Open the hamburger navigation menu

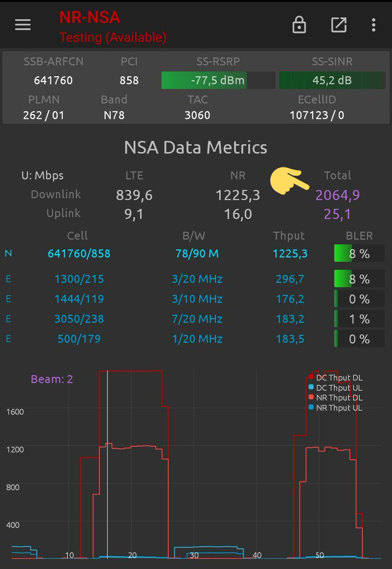click(23, 25)
